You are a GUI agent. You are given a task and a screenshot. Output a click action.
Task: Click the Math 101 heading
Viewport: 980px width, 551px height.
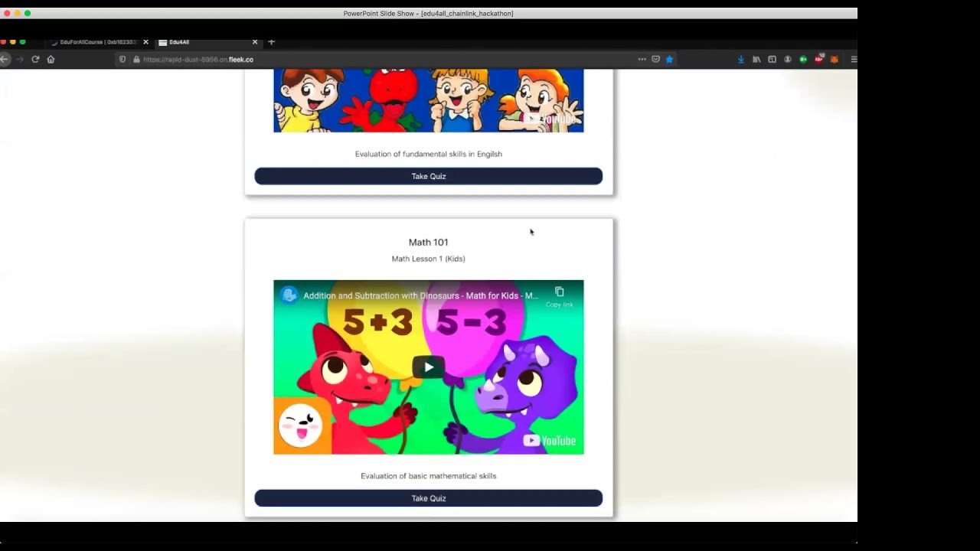click(429, 242)
